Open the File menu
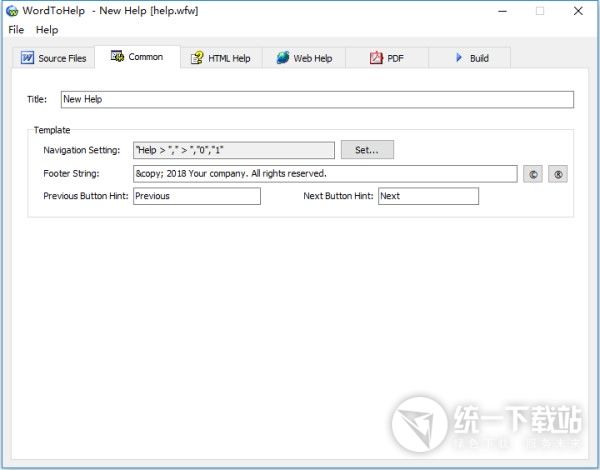Viewport: 600px width, 470px height. coord(16,30)
